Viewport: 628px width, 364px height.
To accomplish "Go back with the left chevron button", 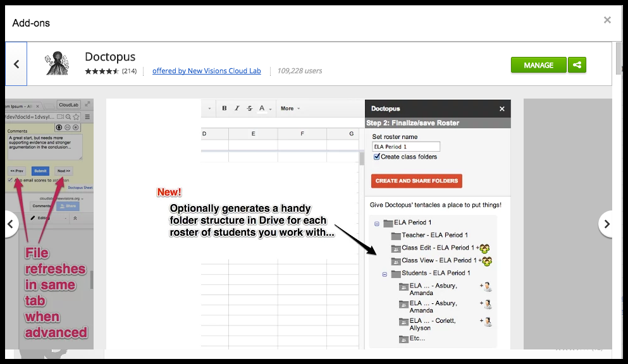I will [x=16, y=64].
